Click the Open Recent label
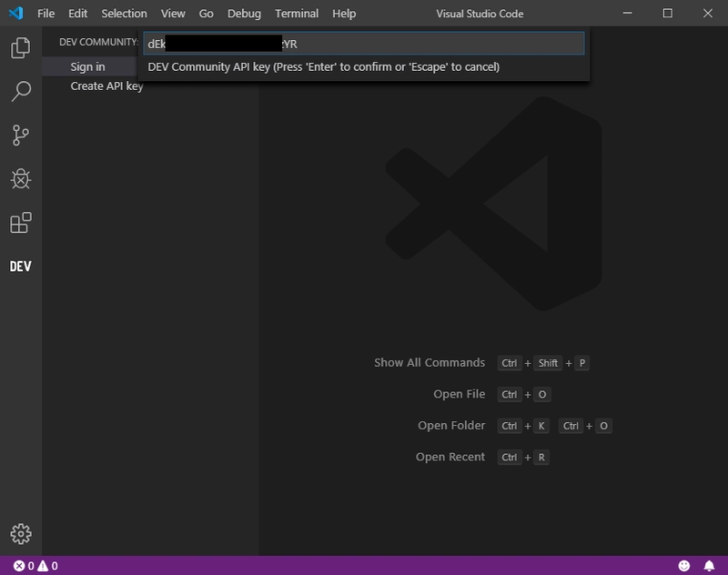This screenshot has height=575, width=728. (x=450, y=457)
